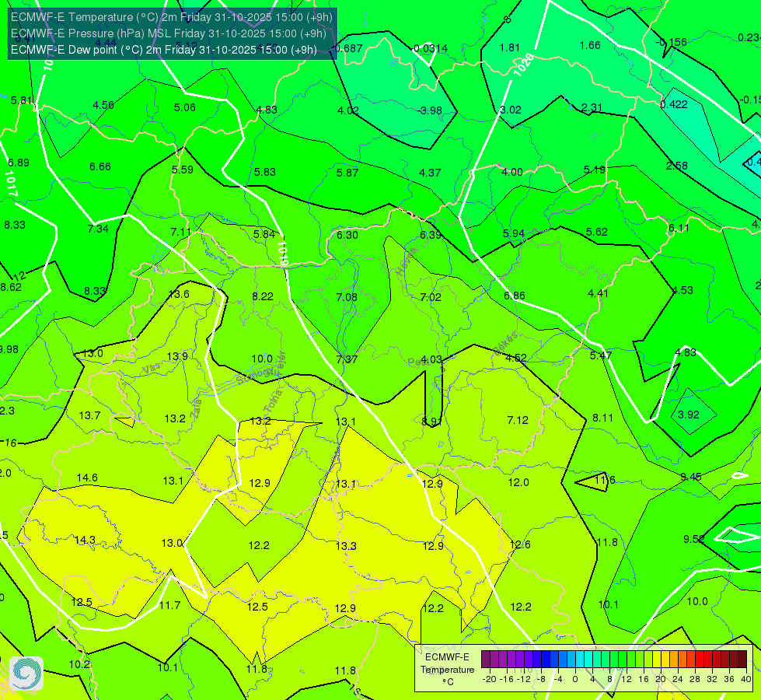The height and width of the screenshot is (700, 761).
Task: Click the dew point value 7.12
Action: [518, 420]
